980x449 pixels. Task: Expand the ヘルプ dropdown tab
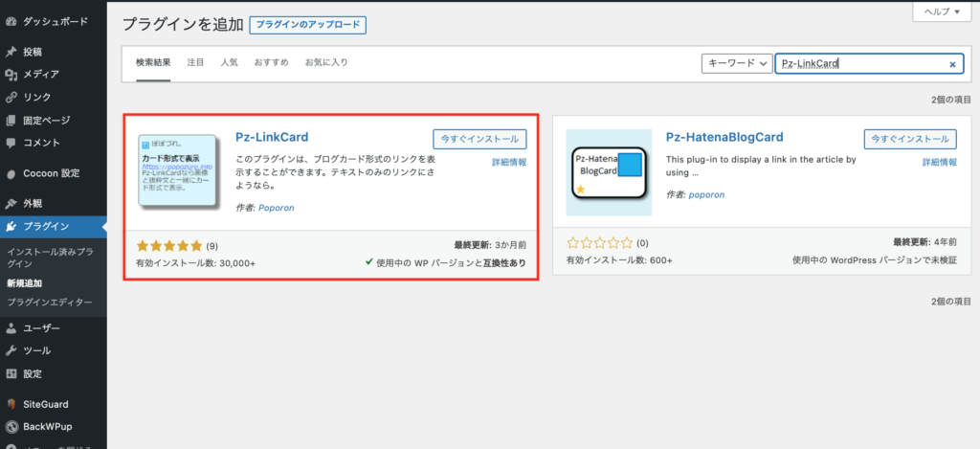[942, 11]
